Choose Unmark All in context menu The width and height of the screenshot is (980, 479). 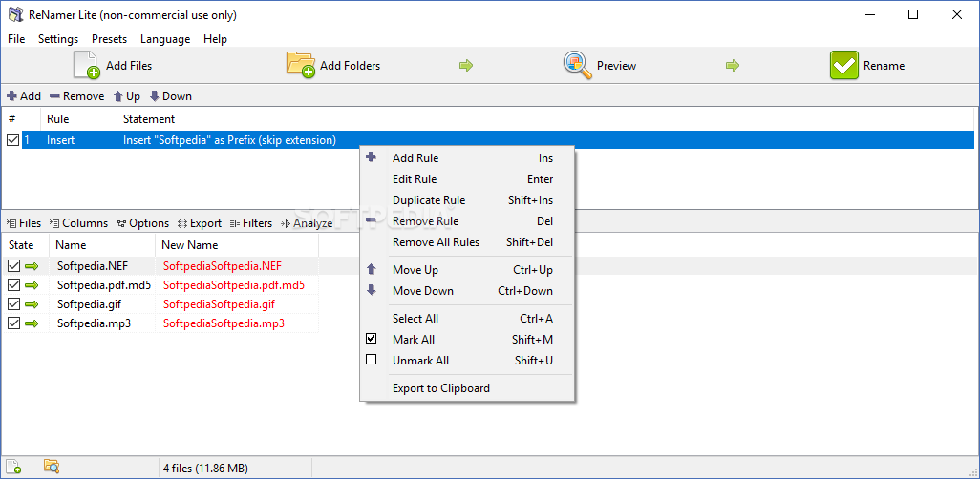[467, 361]
